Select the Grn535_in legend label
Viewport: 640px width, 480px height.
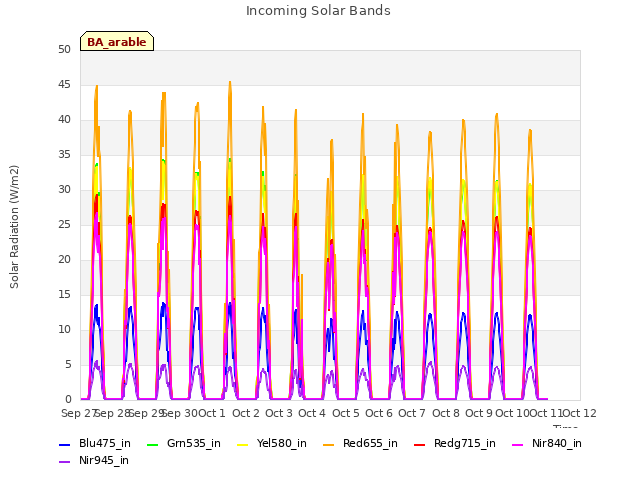tap(194, 443)
